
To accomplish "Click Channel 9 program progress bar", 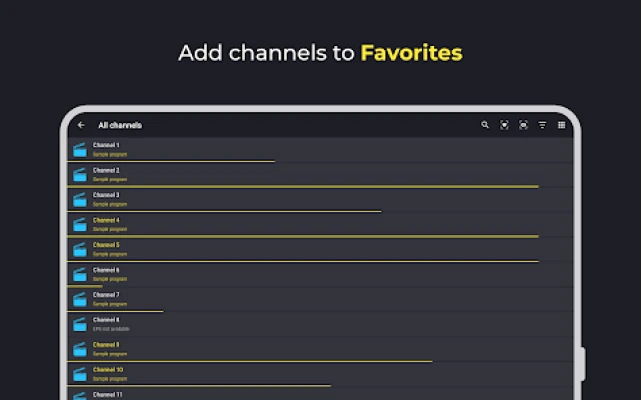I will [x=250, y=362].
